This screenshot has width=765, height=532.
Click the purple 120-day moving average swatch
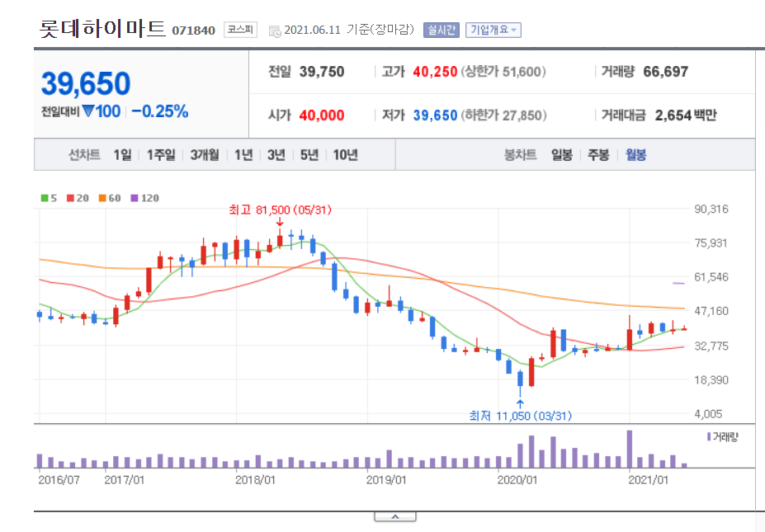point(135,198)
